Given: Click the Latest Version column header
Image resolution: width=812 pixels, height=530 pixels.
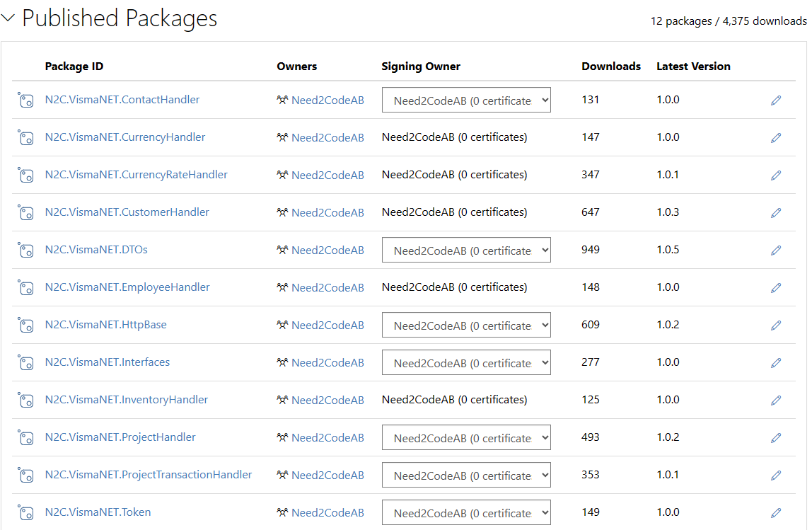Looking at the screenshot, I should pyautogui.click(x=693, y=67).
